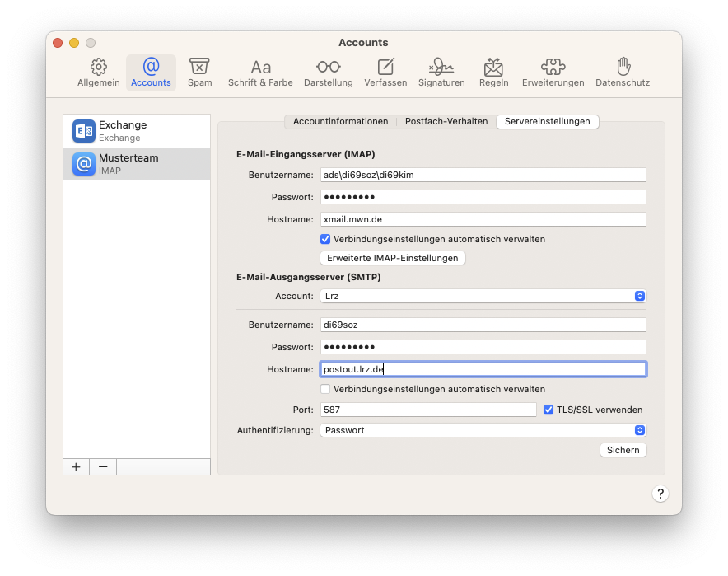
Task: Click the Sichern button
Action: (623, 450)
